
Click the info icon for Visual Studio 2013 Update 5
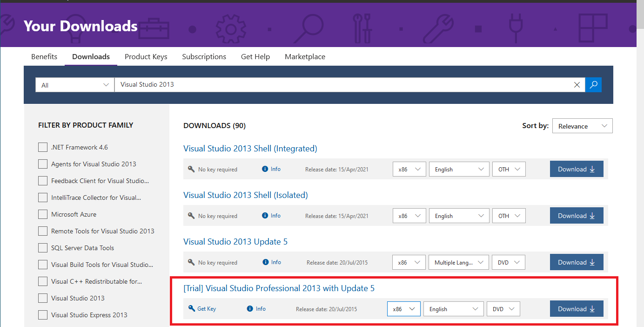(x=265, y=262)
